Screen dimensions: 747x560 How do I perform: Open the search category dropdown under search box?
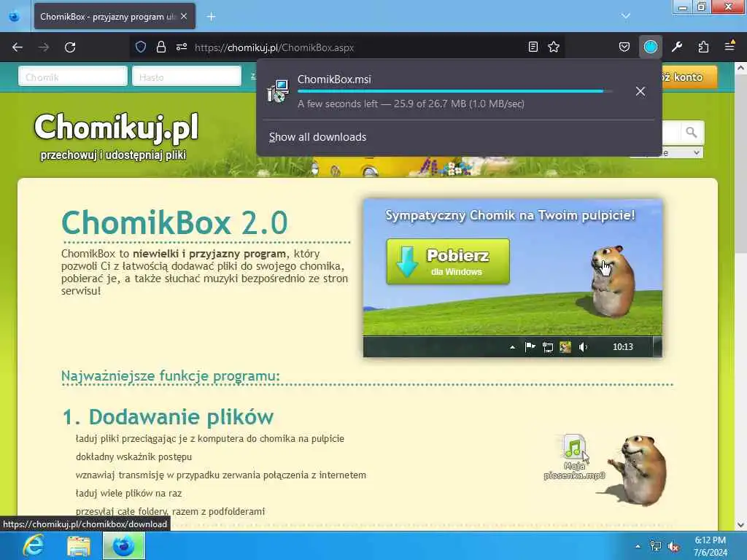pyautogui.click(x=681, y=153)
